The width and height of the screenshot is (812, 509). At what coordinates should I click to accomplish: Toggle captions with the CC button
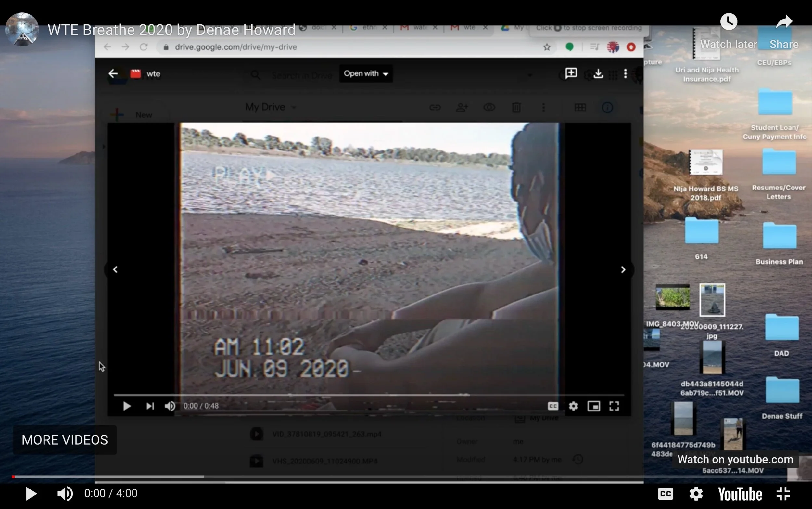[x=665, y=493]
